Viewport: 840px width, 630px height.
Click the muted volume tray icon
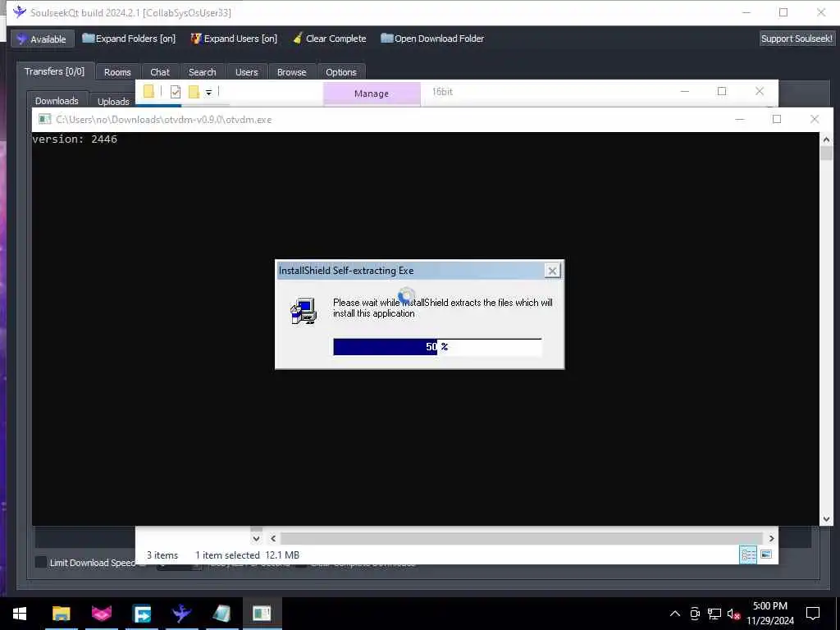pyautogui.click(x=733, y=614)
